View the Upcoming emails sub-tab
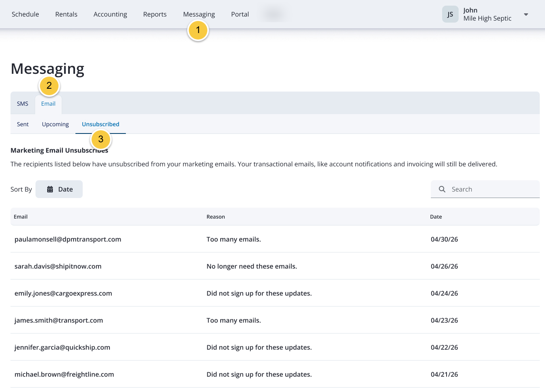Screen dimensions: 545x392 (x=55, y=124)
